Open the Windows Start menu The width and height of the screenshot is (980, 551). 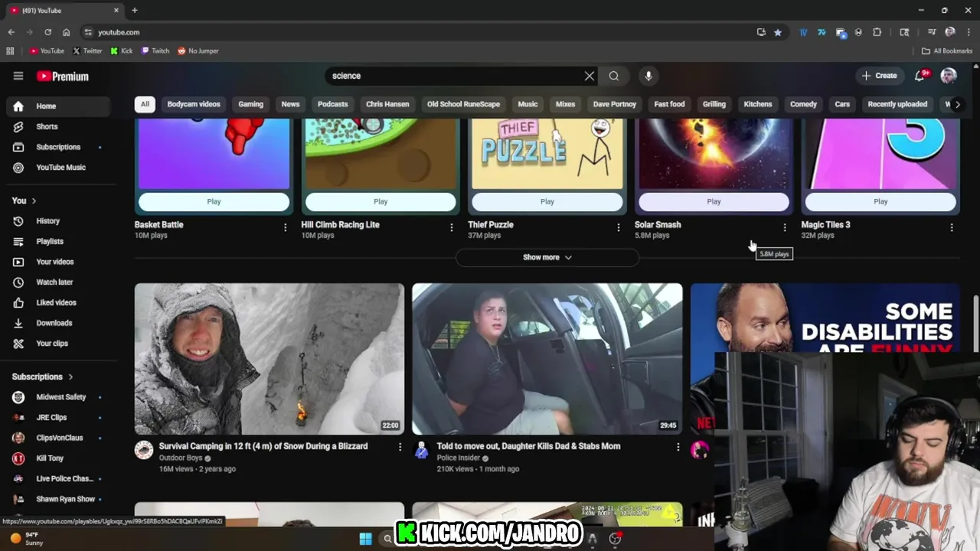pyautogui.click(x=365, y=539)
